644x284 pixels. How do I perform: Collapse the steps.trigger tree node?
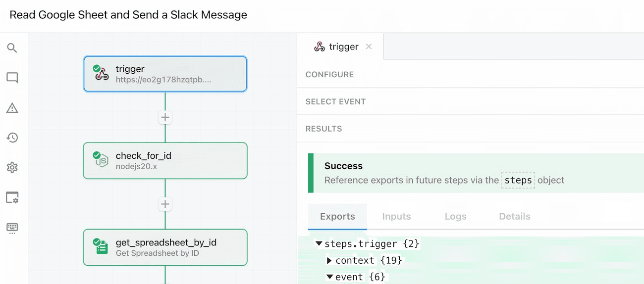(x=319, y=244)
